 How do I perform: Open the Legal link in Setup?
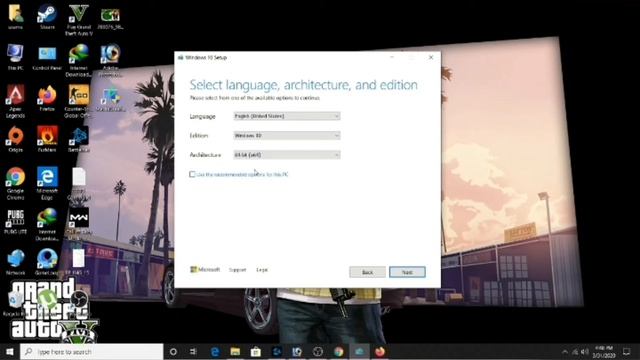coord(262,270)
